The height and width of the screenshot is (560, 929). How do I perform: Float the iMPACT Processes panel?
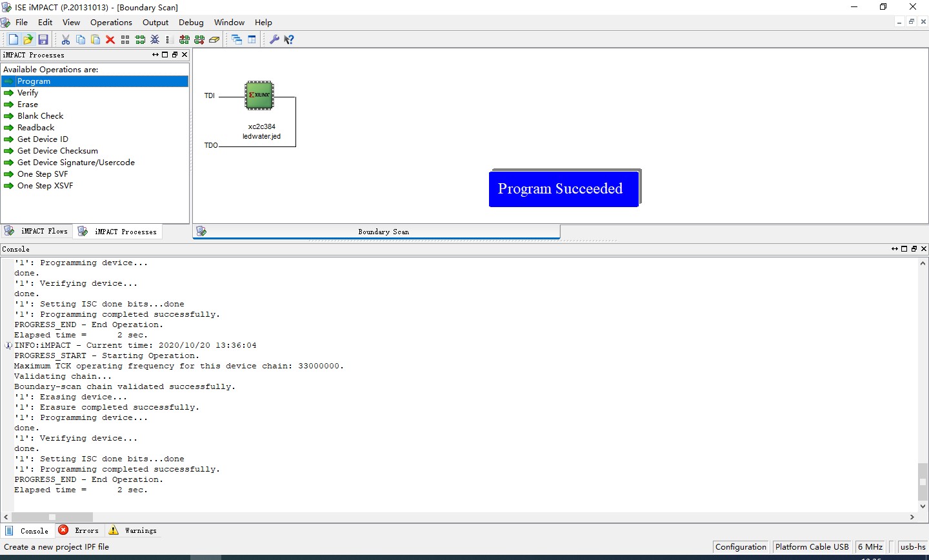click(174, 55)
